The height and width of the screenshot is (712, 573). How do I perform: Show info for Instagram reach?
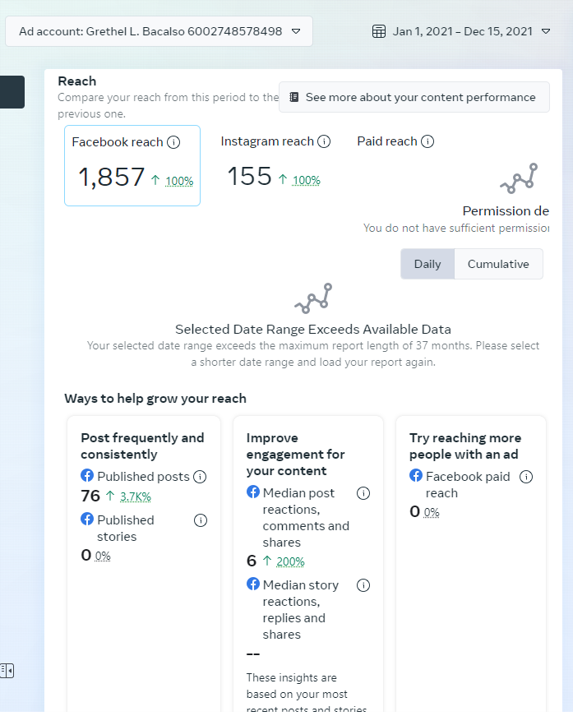tap(324, 141)
